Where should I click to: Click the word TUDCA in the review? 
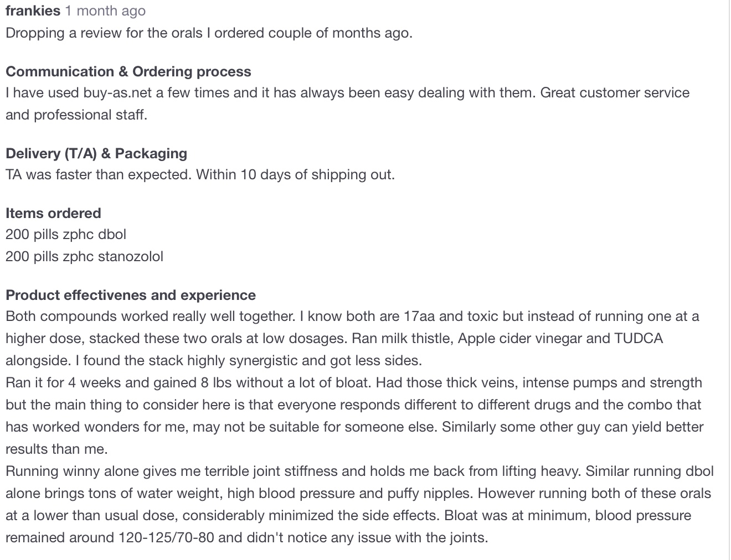(639, 338)
